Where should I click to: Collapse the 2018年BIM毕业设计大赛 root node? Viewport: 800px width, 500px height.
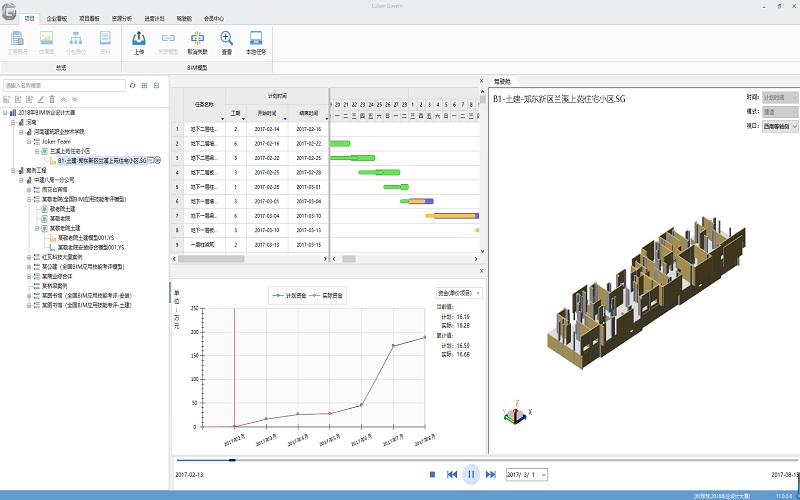[5, 113]
